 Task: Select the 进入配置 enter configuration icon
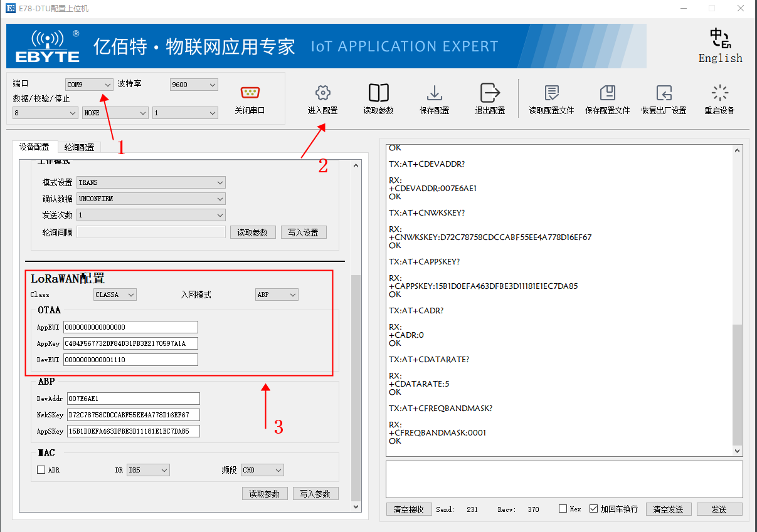[322, 98]
